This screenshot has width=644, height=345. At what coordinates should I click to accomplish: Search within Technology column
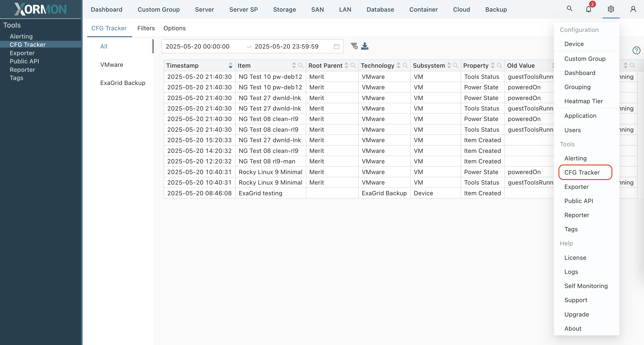coord(405,66)
